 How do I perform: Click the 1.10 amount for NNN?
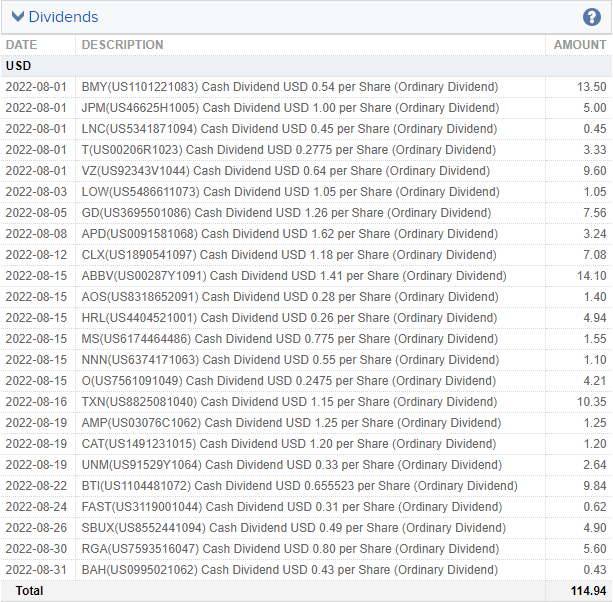(x=595, y=360)
